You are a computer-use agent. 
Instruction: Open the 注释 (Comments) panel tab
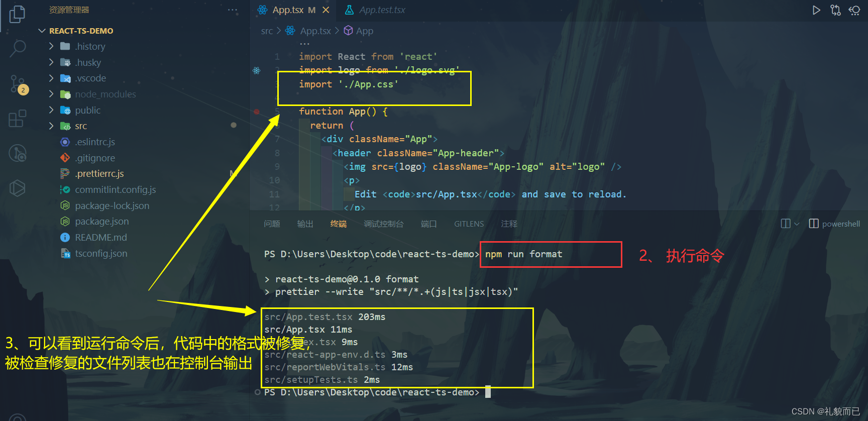click(509, 224)
